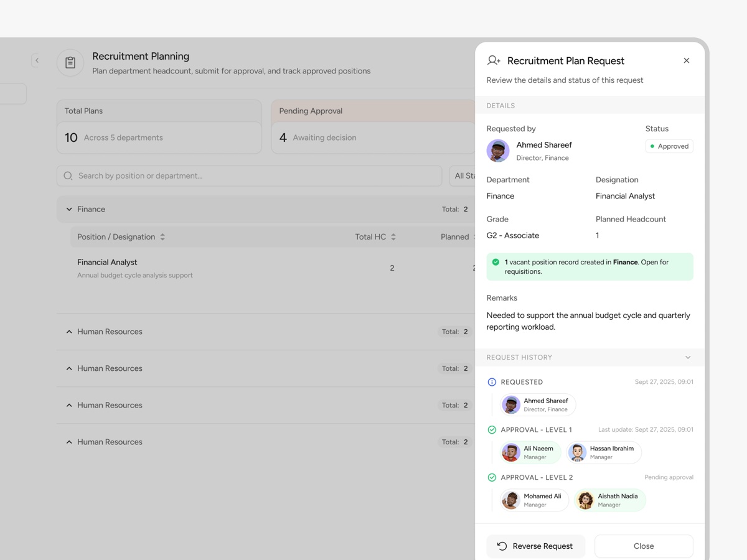Click Ahmed Shareef's avatar under Requested by
The width and height of the screenshot is (747, 560).
[x=498, y=151]
